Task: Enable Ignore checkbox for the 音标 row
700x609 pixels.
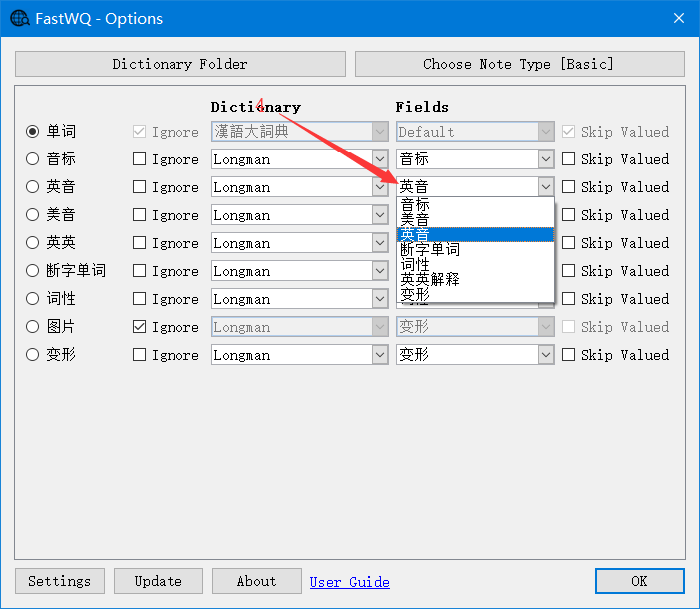Action: [x=140, y=159]
